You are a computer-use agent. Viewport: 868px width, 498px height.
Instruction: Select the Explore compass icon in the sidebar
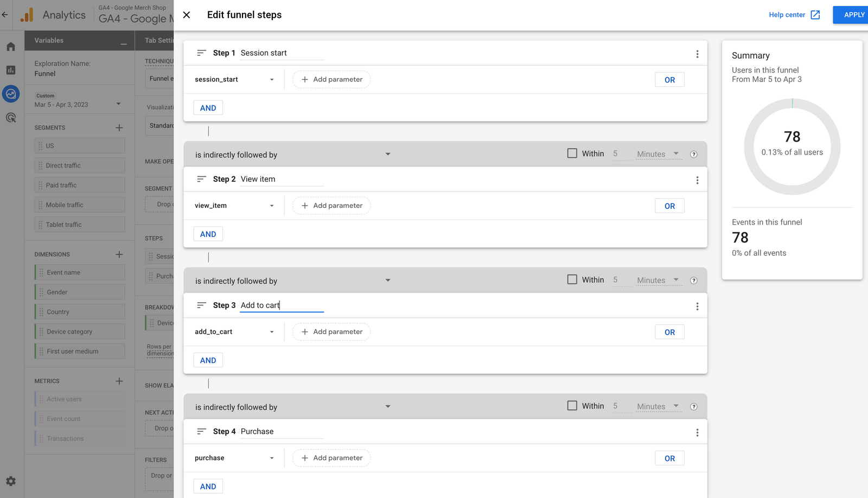pyautogui.click(x=11, y=94)
